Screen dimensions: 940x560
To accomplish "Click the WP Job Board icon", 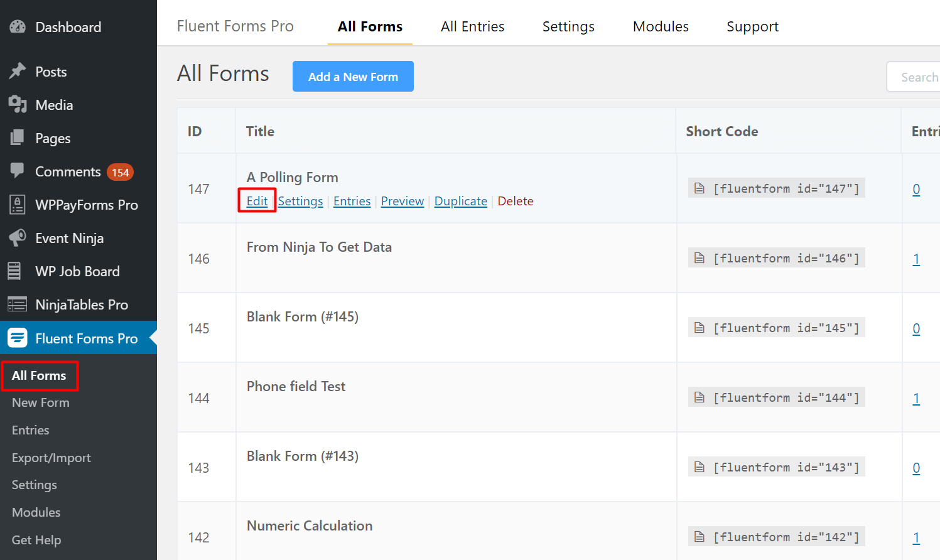I will (x=14, y=271).
